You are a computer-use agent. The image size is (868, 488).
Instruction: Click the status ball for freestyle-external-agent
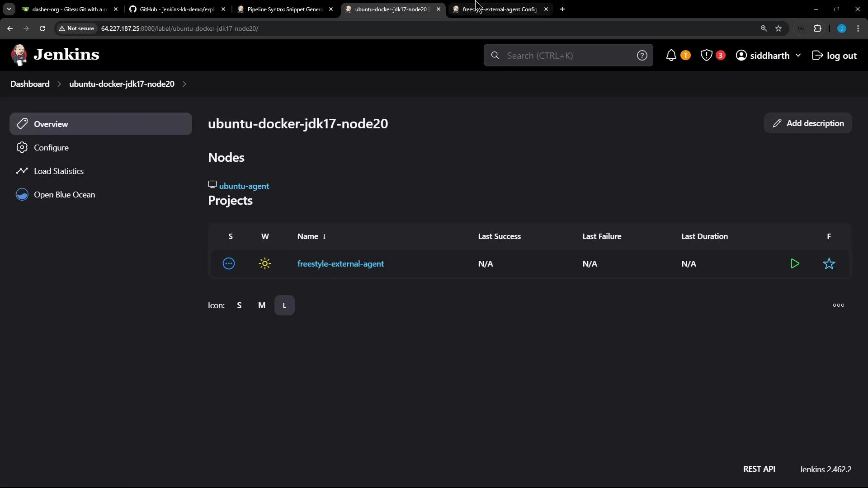pyautogui.click(x=229, y=263)
